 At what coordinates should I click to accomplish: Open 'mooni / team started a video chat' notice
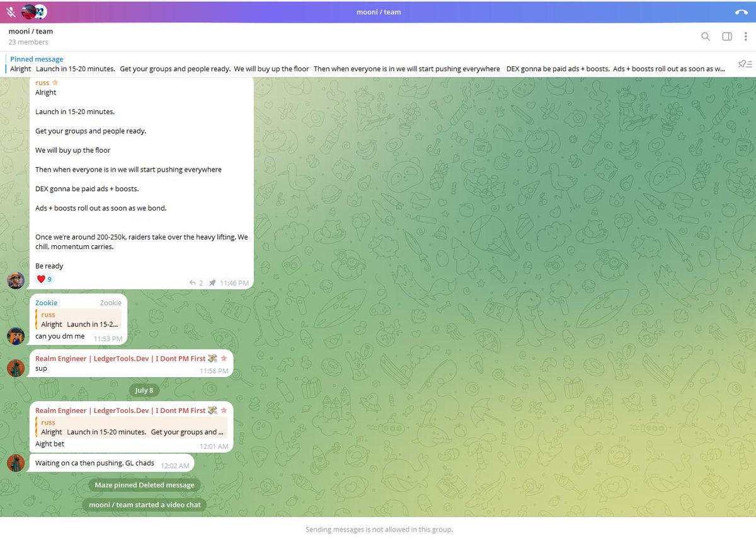tap(144, 505)
